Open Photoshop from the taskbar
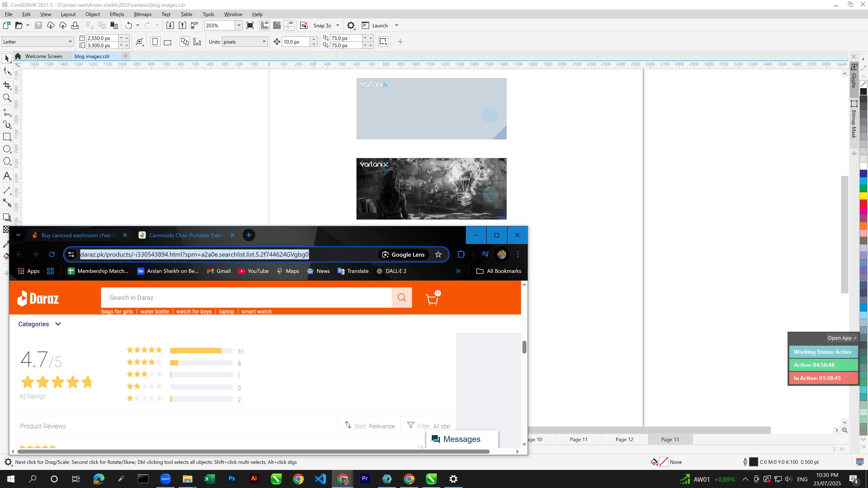Screen dimensions: 868x488 click(231, 479)
